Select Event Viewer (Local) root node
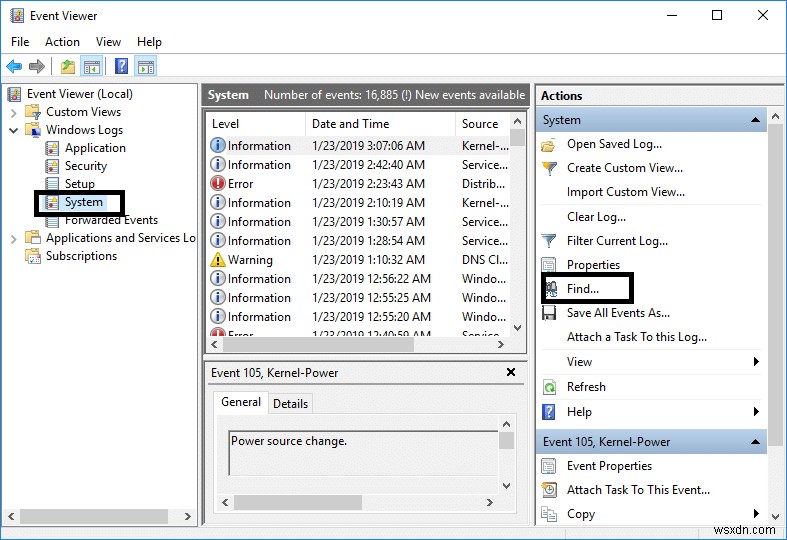This screenshot has height=540, width=787. click(x=80, y=94)
